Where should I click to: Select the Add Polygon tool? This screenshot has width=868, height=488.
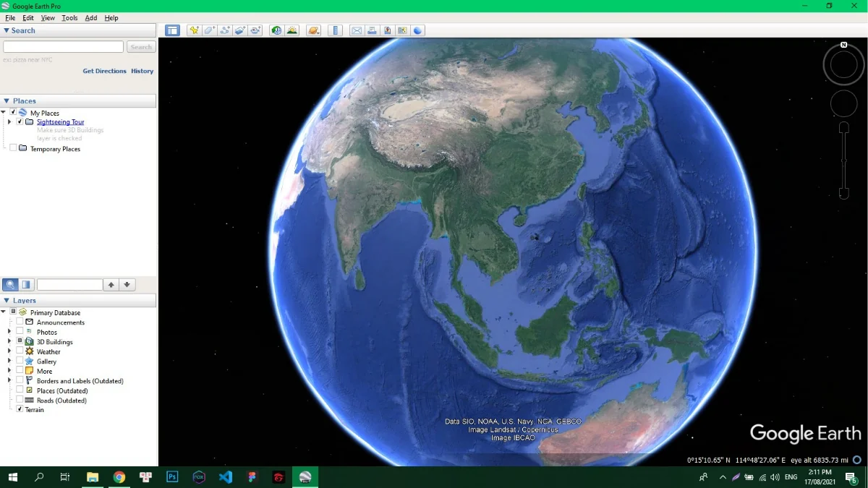pyautogui.click(x=209, y=30)
